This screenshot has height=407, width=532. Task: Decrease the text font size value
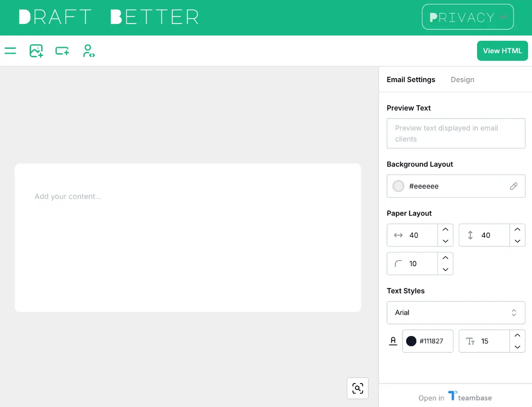tap(517, 347)
